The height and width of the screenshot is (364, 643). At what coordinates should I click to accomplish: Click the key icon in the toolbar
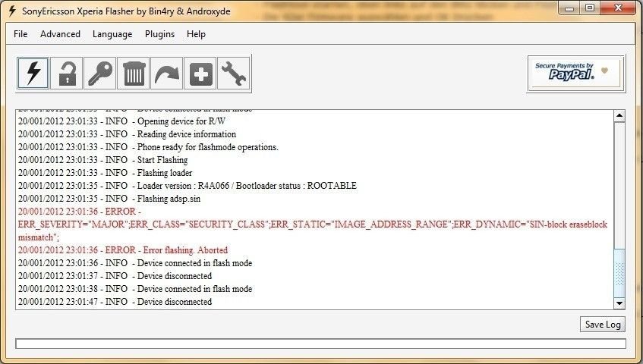[100, 74]
